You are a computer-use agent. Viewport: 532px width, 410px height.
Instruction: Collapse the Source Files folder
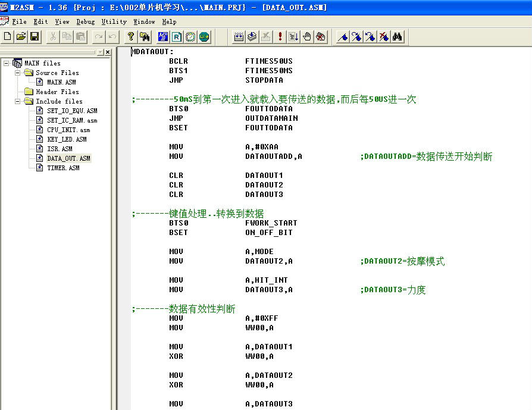click(18, 73)
